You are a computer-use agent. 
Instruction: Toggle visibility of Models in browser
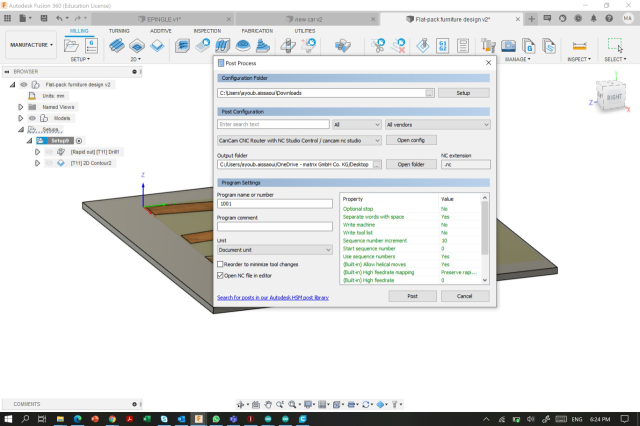point(31,118)
